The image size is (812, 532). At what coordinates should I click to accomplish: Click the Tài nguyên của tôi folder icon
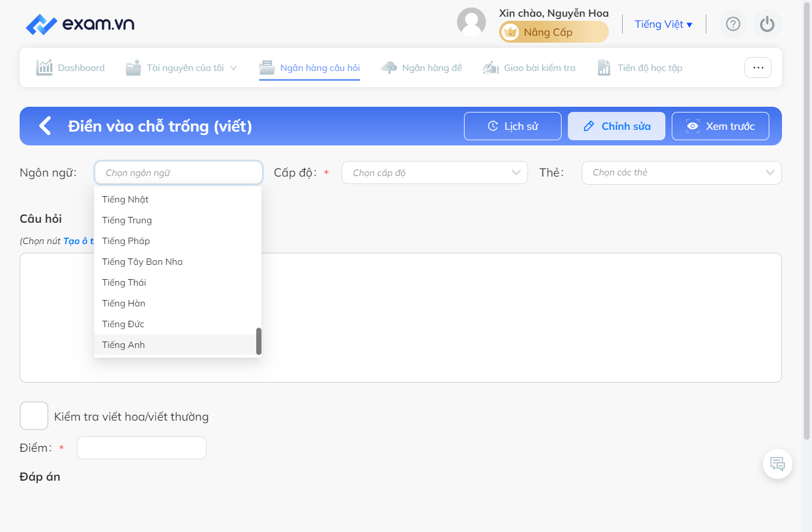tap(133, 68)
